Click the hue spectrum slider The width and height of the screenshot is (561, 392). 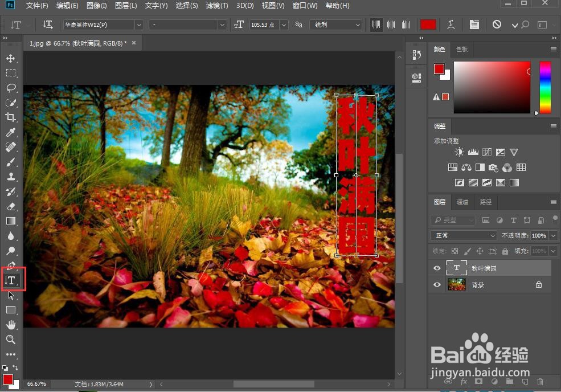coord(545,87)
